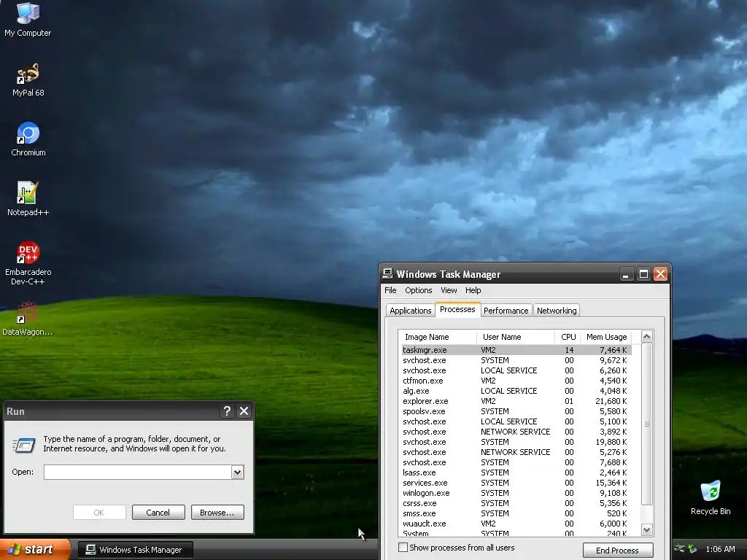This screenshot has height=560, width=747.
Task: Open Notepad++ desktop shortcut
Action: tap(28, 199)
